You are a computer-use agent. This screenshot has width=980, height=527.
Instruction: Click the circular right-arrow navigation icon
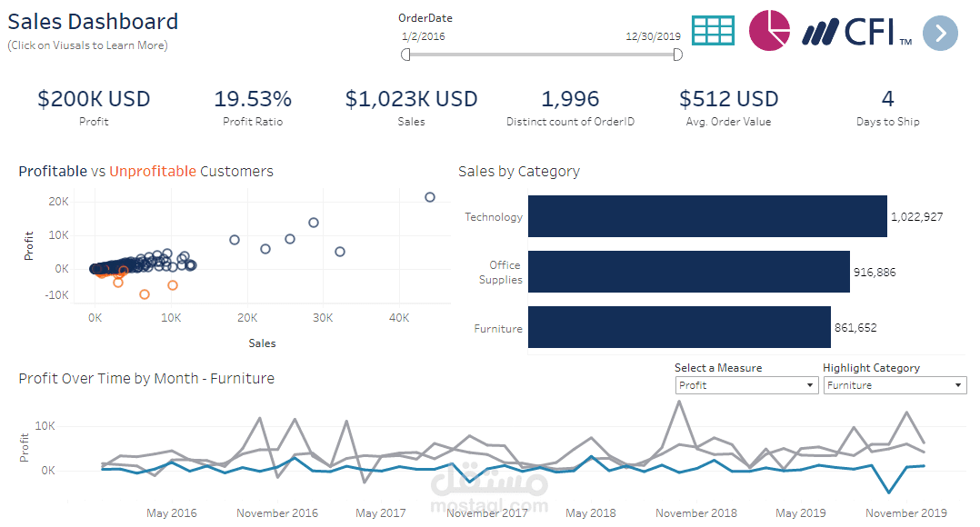[941, 34]
